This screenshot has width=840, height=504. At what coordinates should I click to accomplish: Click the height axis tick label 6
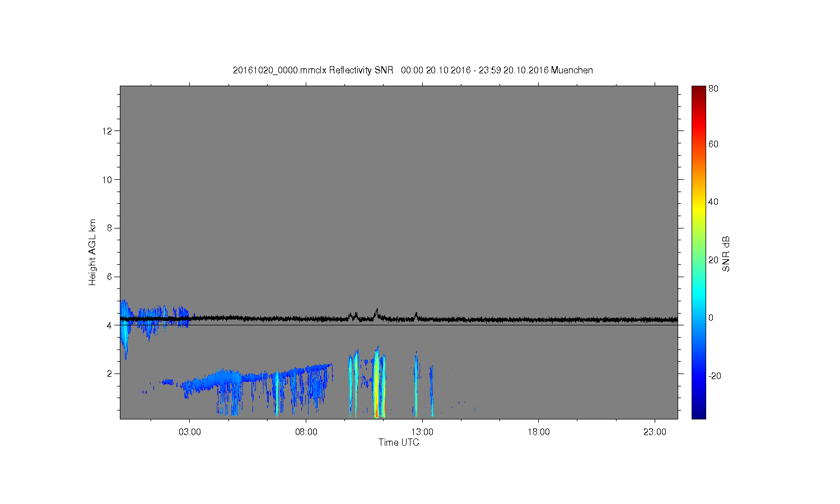pos(110,277)
